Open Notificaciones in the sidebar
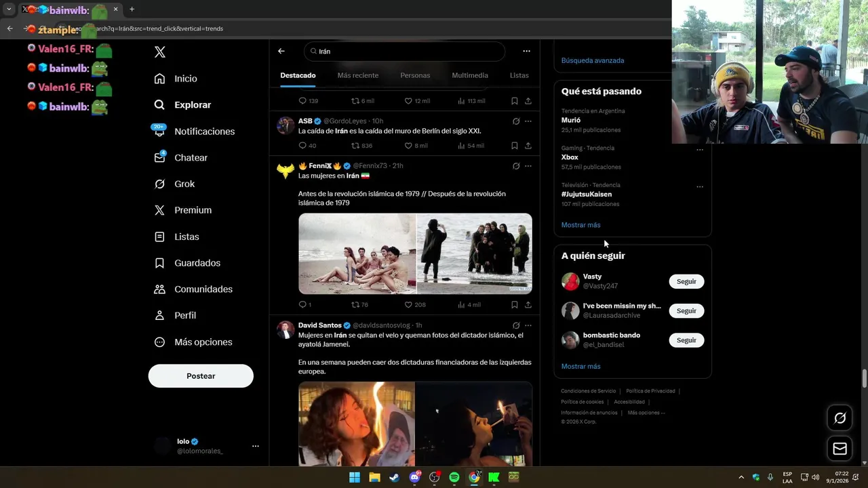Screen dimensions: 868x488 (x=194, y=131)
